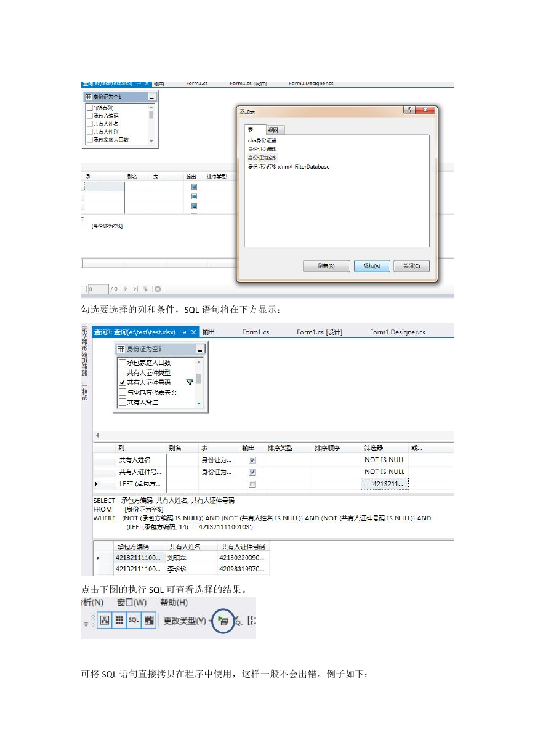Show the diagram pane toolbar icon
This screenshot has height=756, width=535.
coord(105,621)
